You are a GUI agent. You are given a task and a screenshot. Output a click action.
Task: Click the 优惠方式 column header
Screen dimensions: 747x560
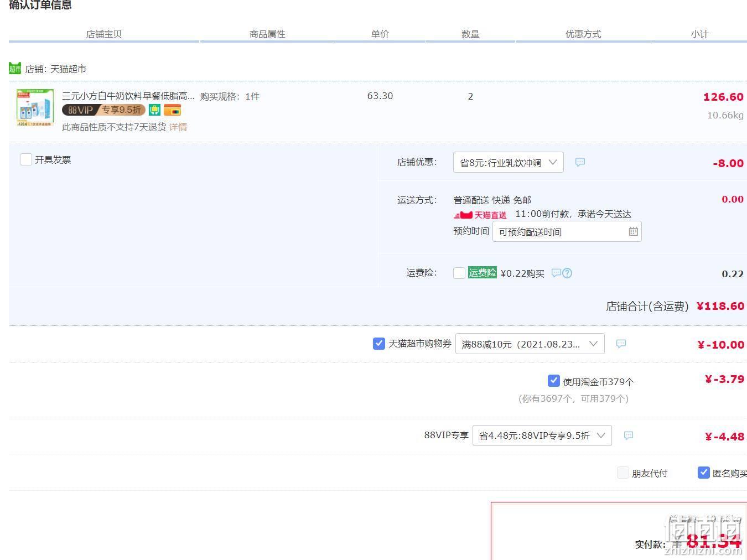[x=583, y=34]
